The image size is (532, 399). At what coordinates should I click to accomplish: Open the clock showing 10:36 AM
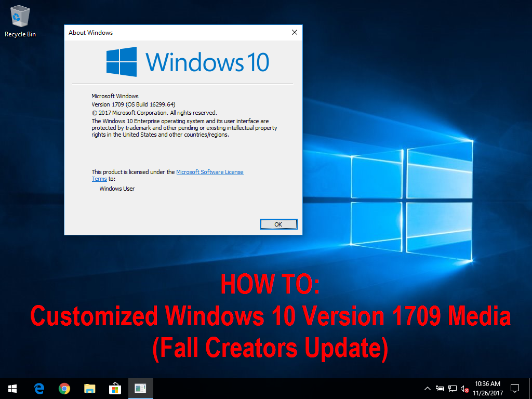point(487,389)
